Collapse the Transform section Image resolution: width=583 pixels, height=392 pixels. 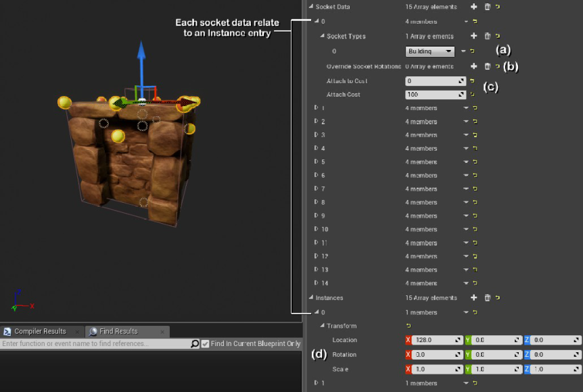(323, 326)
